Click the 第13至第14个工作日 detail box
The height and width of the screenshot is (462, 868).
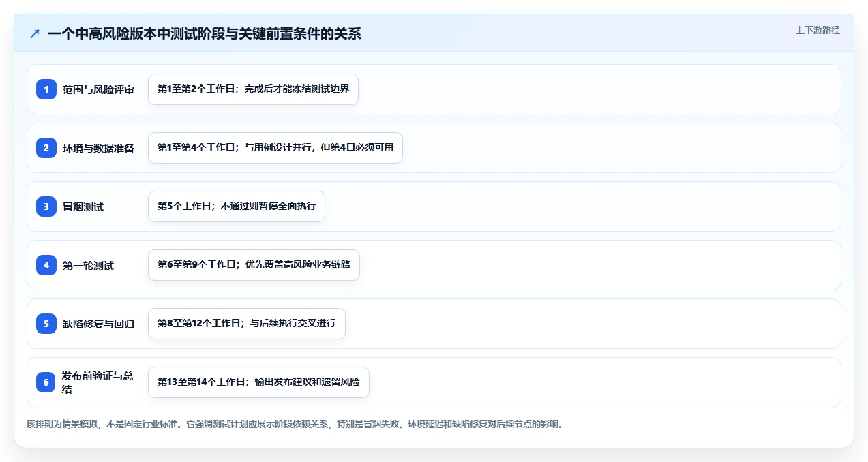pos(258,382)
